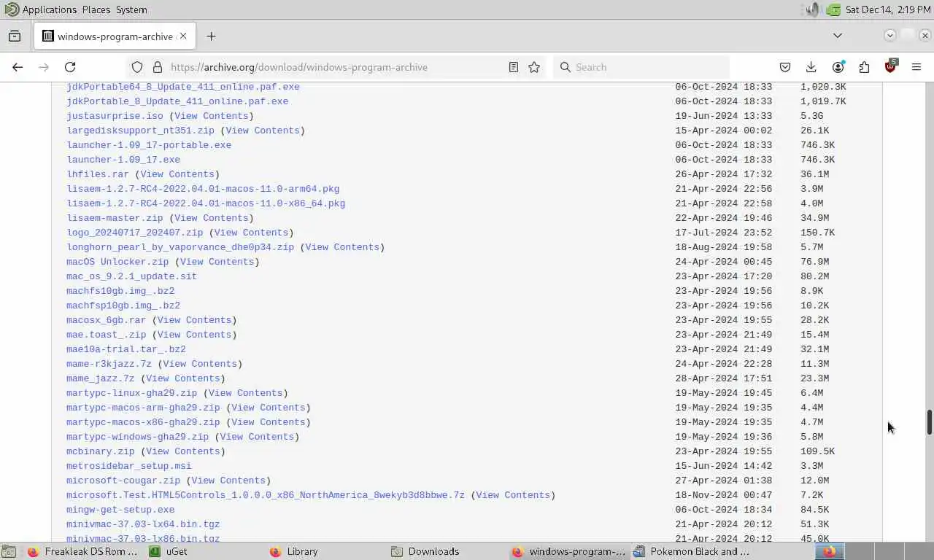Download largedisksupport_nt351.zip link
The height and width of the screenshot is (560, 934).
140,131
